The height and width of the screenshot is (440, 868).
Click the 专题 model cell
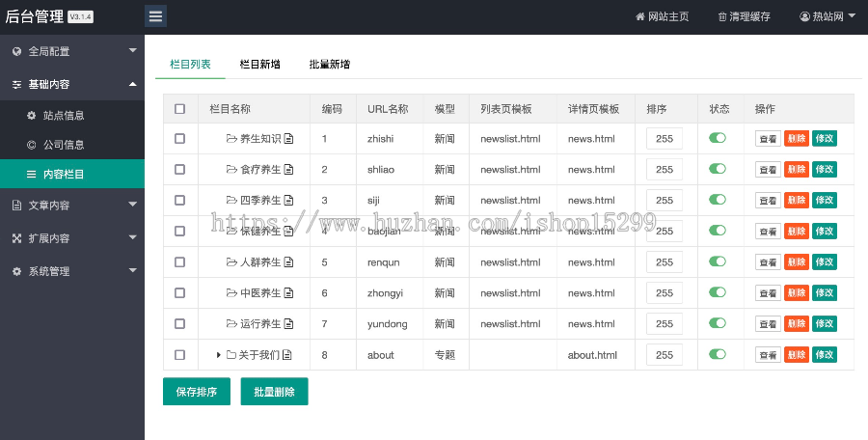(445, 355)
